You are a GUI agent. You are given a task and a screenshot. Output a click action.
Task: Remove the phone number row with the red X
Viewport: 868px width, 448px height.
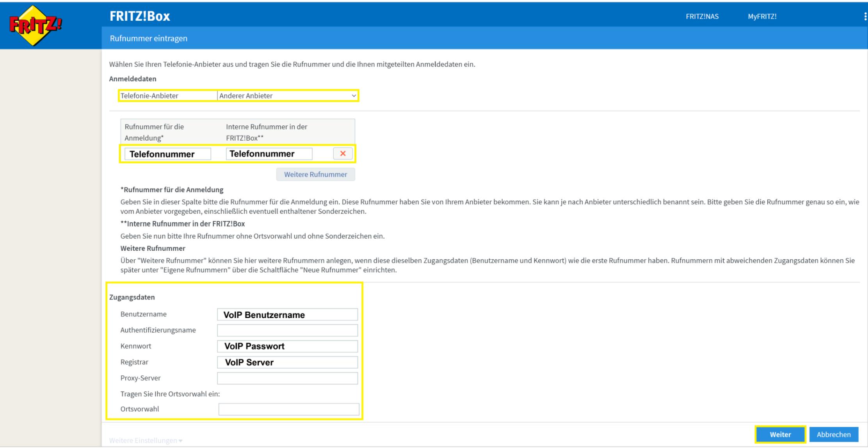pyautogui.click(x=343, y=153)
